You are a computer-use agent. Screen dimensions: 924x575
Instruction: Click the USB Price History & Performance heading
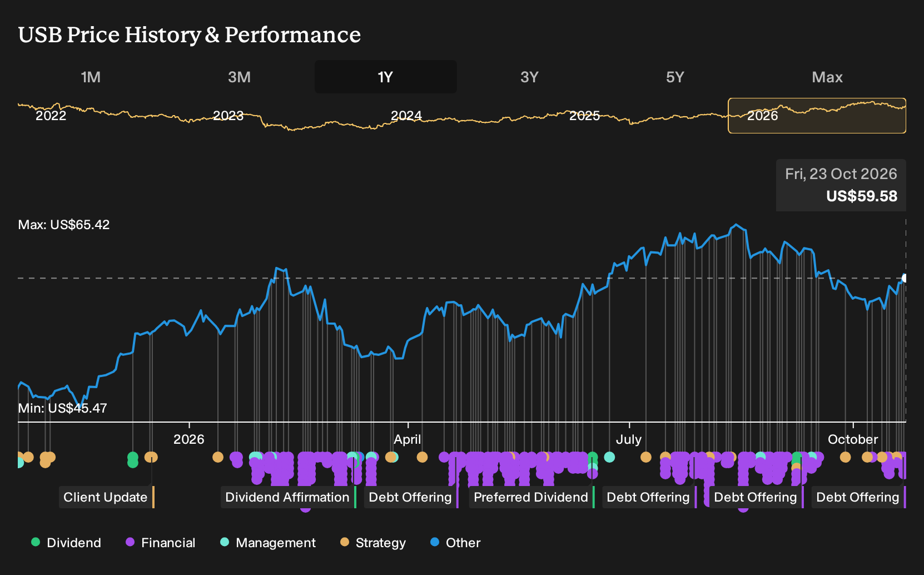click(190, 34)
